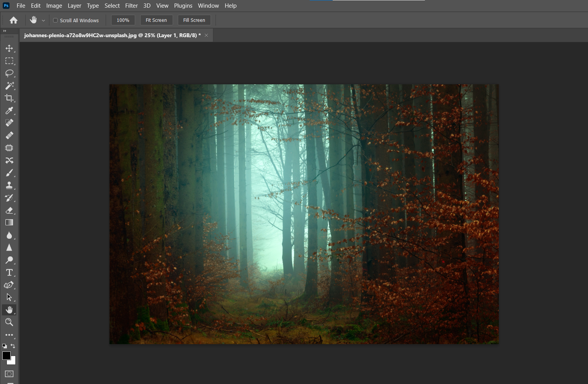This screenshot has height=384, width=588.
Task: Reset default foreground and background colors
Action: [5, 346]
